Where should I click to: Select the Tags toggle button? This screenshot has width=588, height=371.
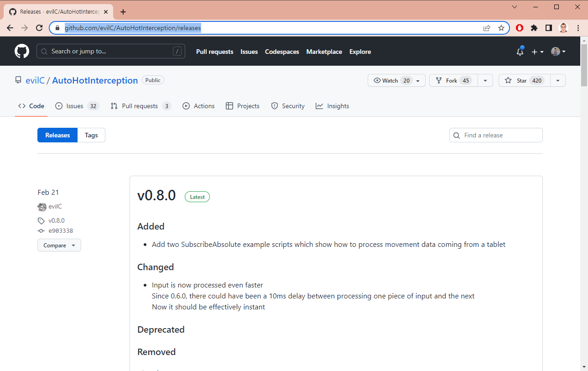(x=91, y=135)
